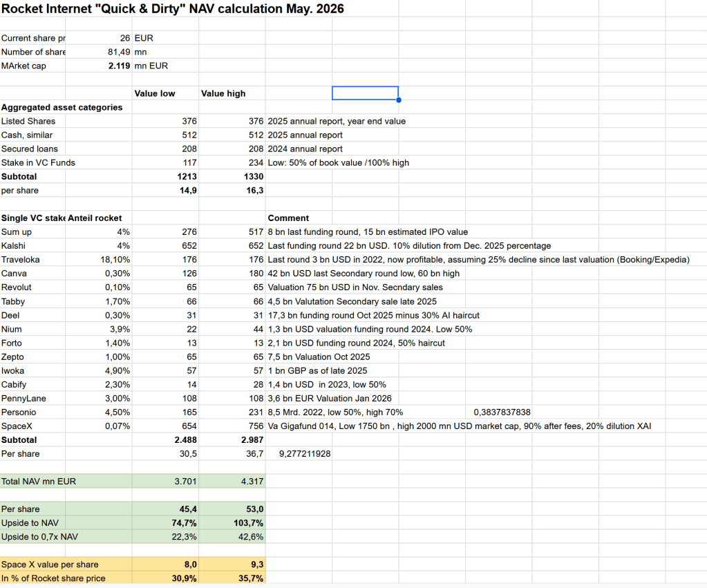Click Upside to 0,7x NAV value 42,6%
Viewport: 707px width, 588px height.
(251, 537)
